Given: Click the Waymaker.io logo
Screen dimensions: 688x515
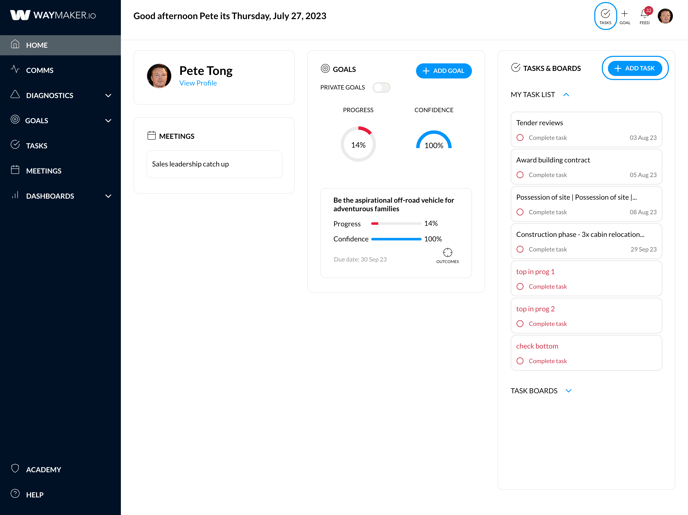Looking at the screenshot, I should point(53,15).
